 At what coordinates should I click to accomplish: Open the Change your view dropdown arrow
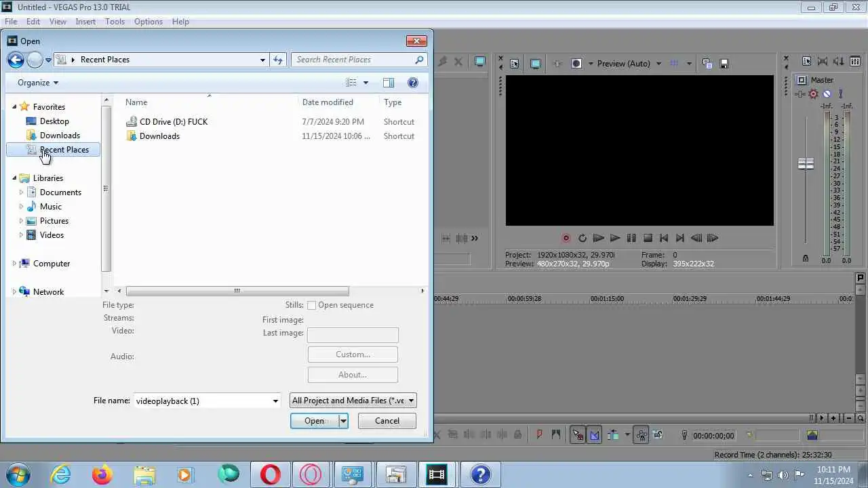(x=366, y=83)
